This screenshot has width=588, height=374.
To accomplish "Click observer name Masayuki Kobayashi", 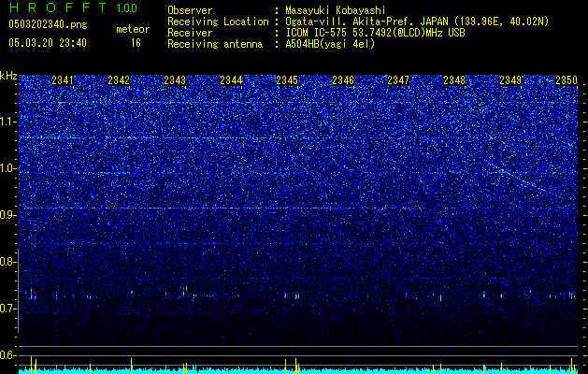I will click(x=335, y=10).
